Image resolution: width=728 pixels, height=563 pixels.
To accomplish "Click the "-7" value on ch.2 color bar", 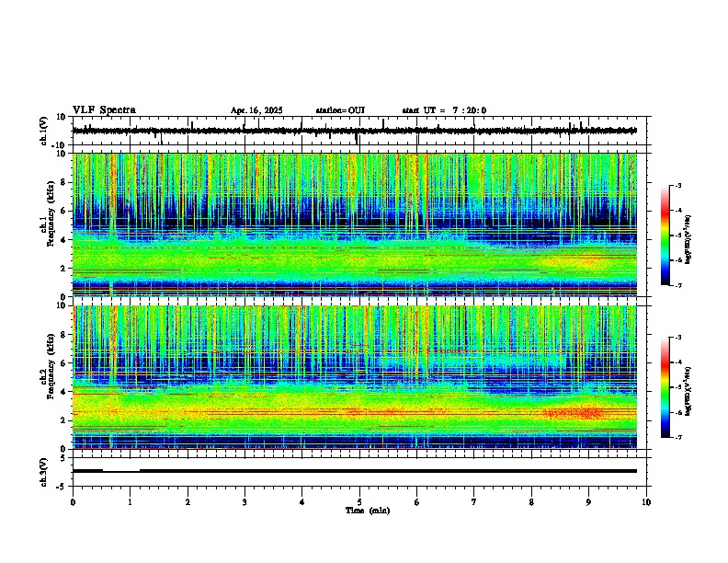I will tap(678, 437).
